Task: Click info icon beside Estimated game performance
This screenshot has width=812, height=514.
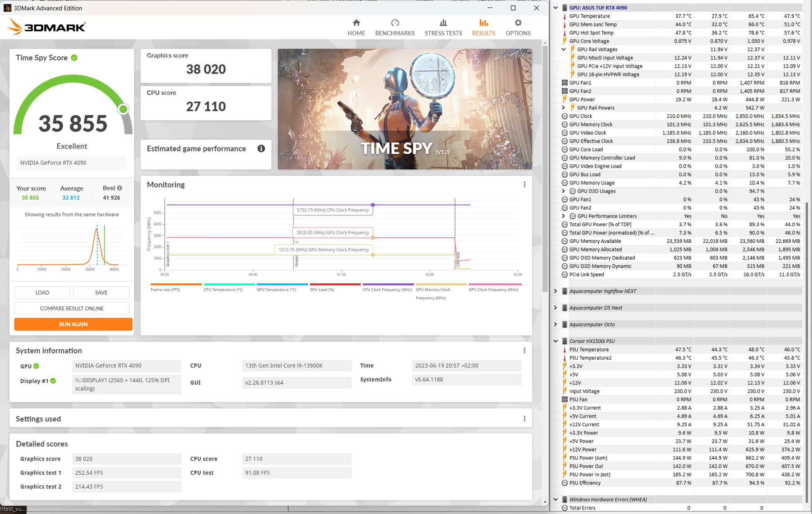Action: click(x=261, y=148)
